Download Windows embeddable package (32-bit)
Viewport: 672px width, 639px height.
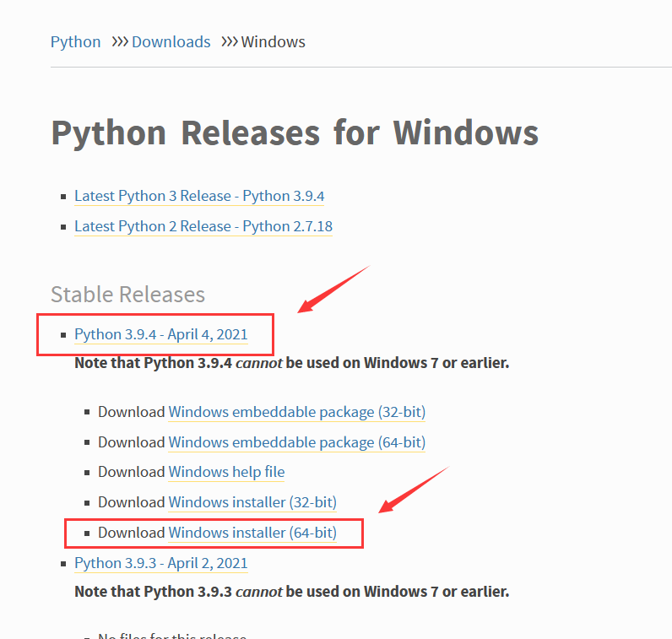tap(296, 412)
